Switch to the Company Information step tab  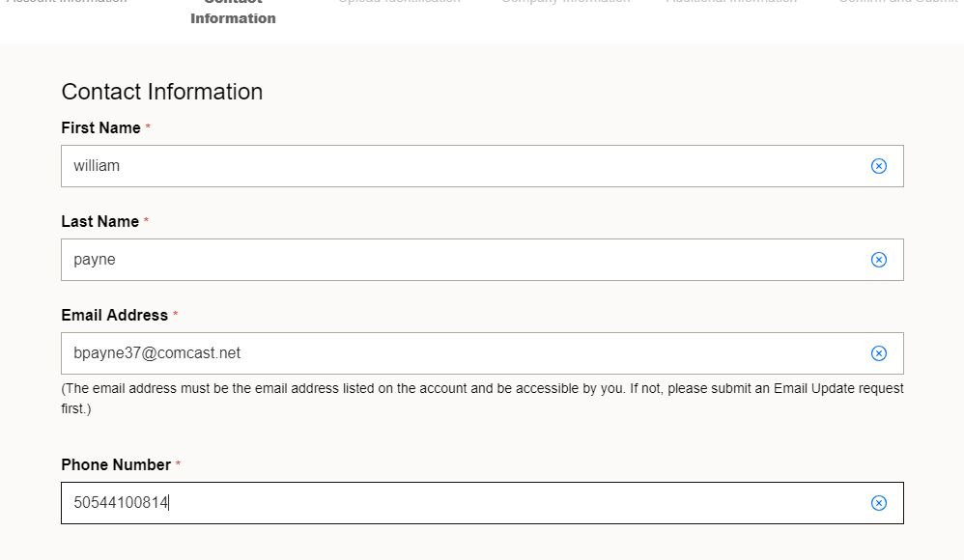coord(566,2)
